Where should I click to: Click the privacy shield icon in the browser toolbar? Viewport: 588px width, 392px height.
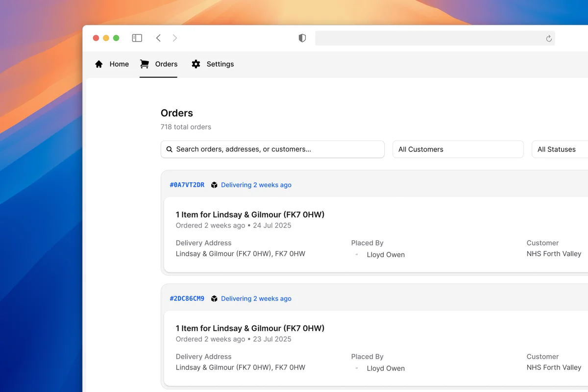click(302, 38)
